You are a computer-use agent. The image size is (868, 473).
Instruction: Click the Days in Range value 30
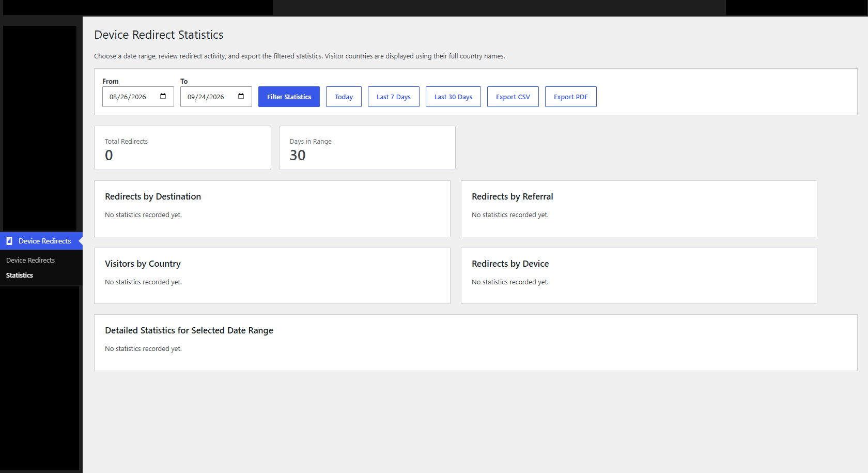[298, 155]
